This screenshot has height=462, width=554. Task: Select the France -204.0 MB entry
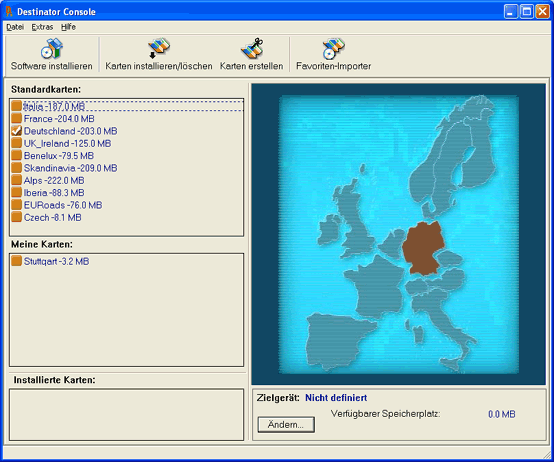59,119
